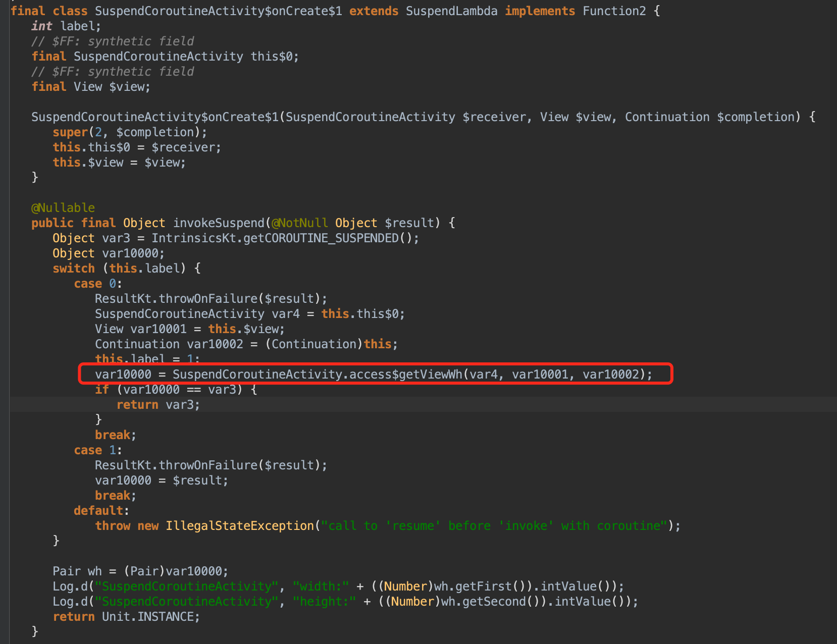
Task: Click the switch keyword
Action: [x=74, y=269]
